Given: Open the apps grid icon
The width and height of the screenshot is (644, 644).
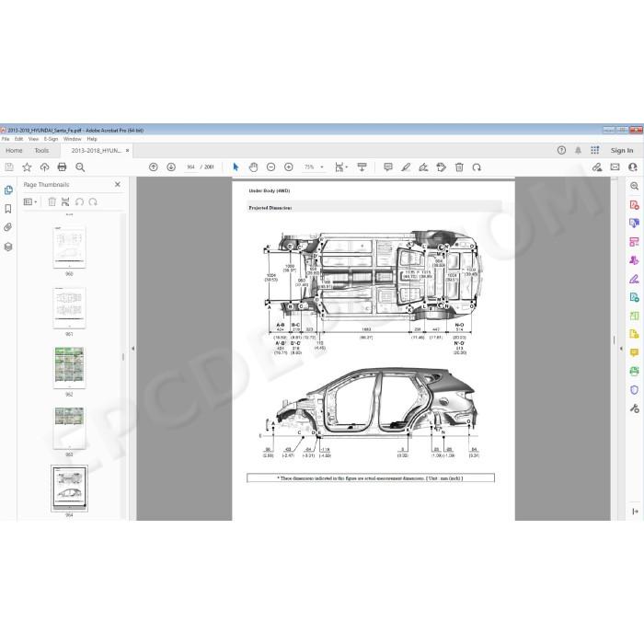Looking at the screenshot, I should click(x=594, y=150).
